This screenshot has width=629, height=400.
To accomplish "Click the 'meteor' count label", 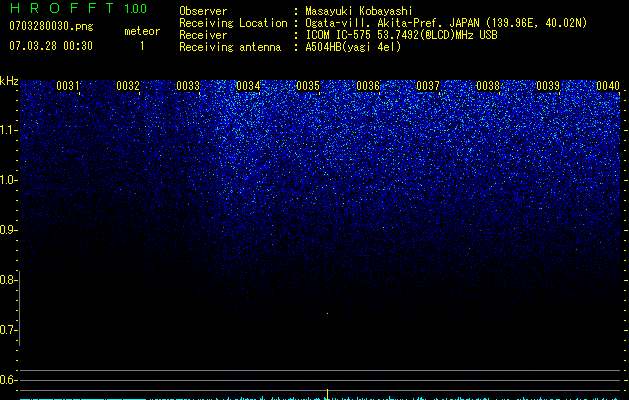I will point(142,31).
